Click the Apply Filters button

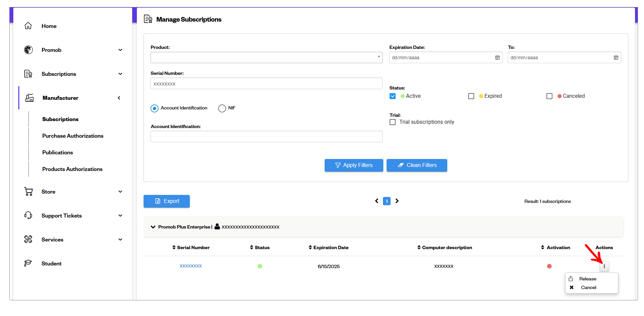pos(354,165)
